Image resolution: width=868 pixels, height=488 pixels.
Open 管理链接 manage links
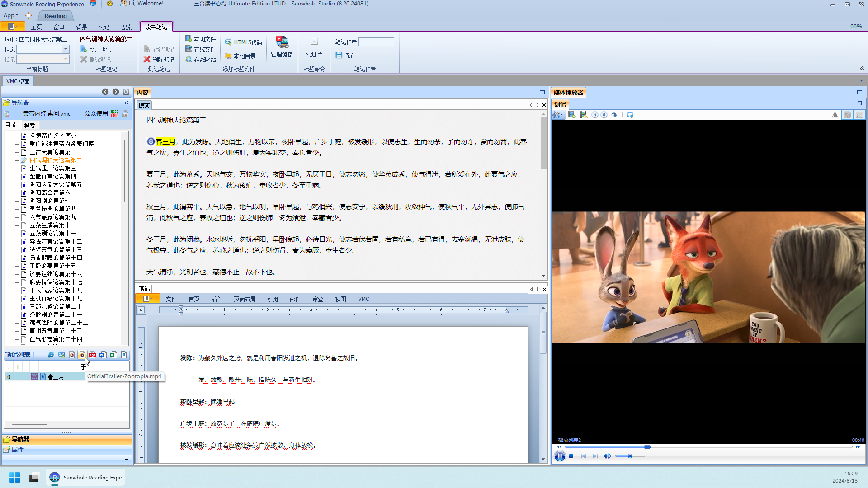(x=282, y=47)
